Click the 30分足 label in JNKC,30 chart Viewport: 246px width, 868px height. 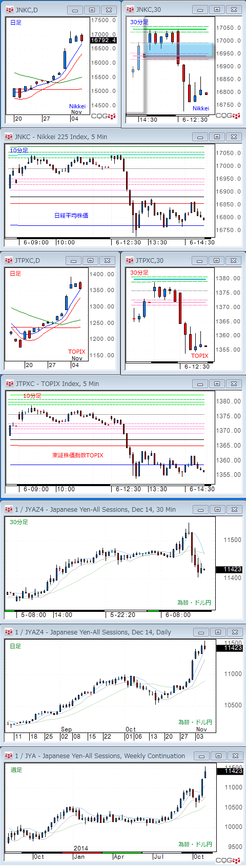(139, 22)
